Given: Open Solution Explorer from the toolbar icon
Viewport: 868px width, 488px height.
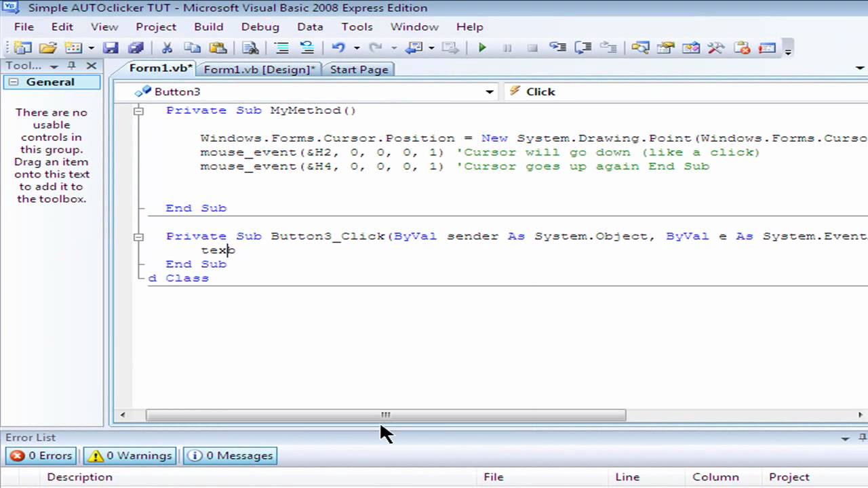Looking at the screenshot, I should [640, 48].
